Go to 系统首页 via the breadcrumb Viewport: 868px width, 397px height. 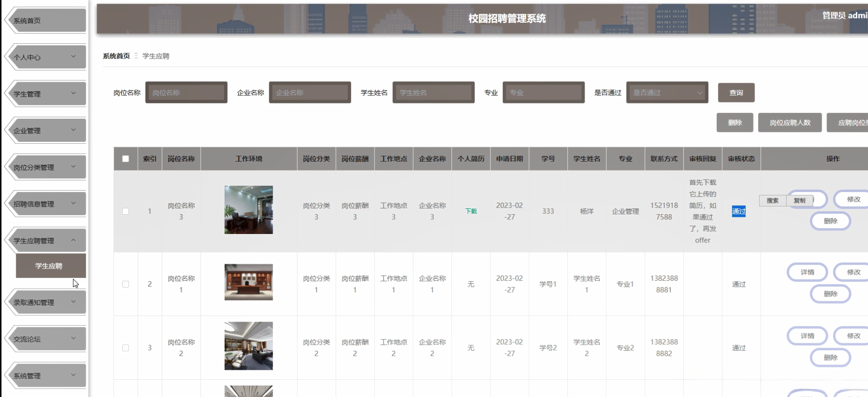click(116, 56)
